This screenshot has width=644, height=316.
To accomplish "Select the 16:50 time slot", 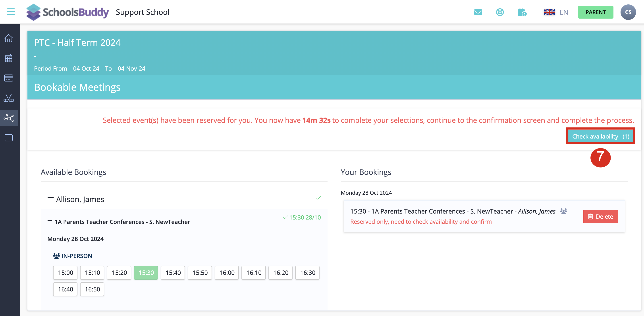I will coord(92,289).
